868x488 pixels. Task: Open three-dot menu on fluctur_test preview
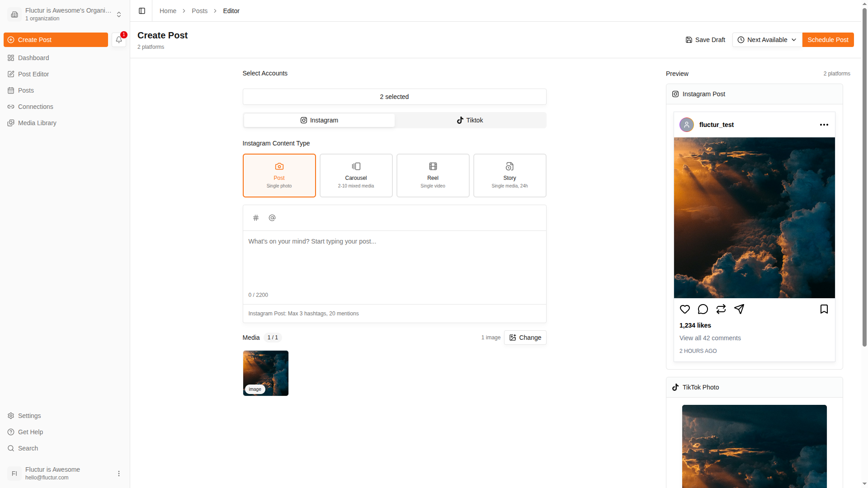tap(824, 125)
